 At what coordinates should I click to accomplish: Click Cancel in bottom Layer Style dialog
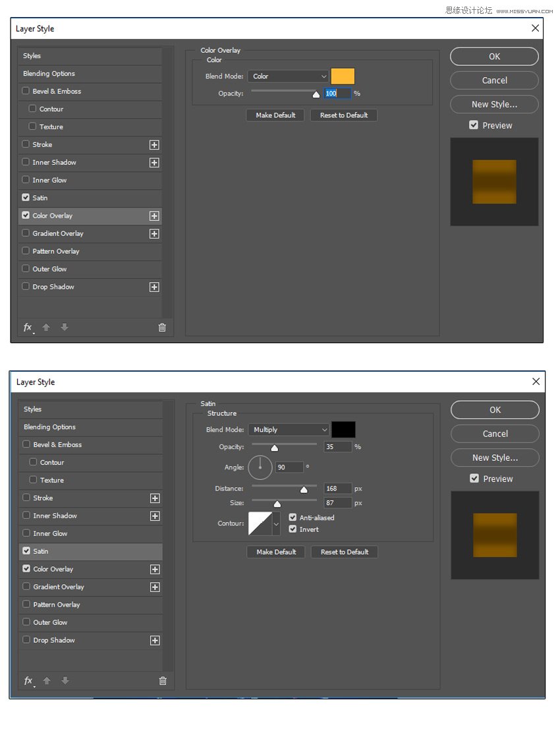coord(495,434)
